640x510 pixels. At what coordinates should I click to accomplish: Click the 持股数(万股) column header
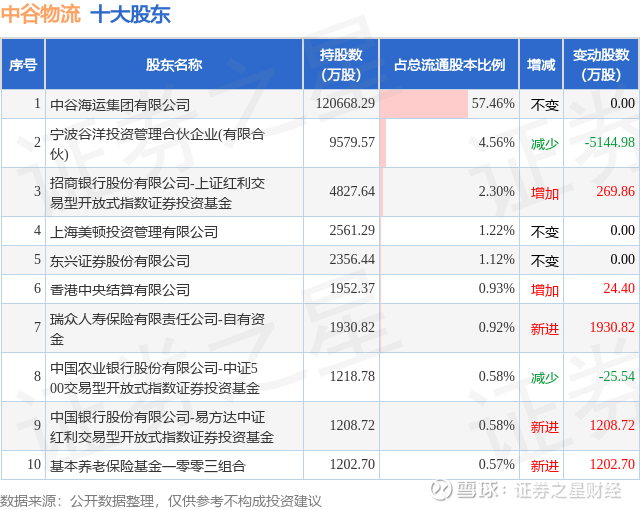coord(341,64)
